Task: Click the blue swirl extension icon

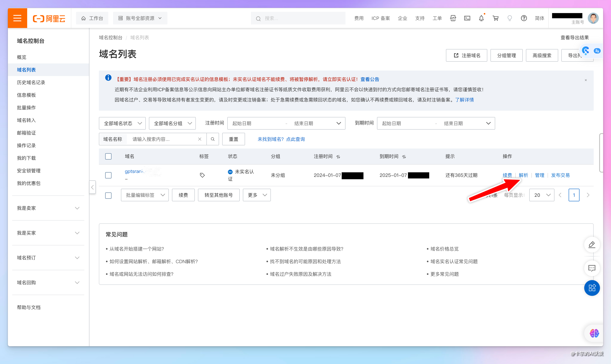Action: [586, 51]
